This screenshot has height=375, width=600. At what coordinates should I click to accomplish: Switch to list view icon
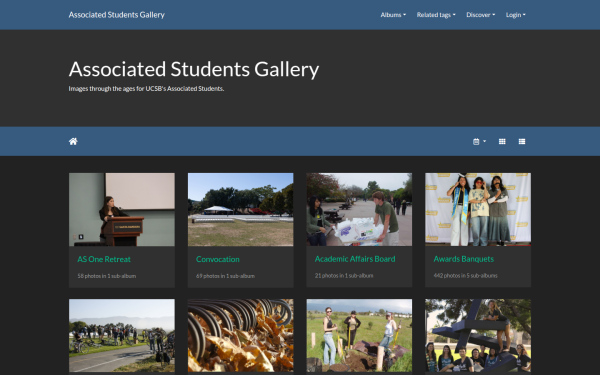522,142
